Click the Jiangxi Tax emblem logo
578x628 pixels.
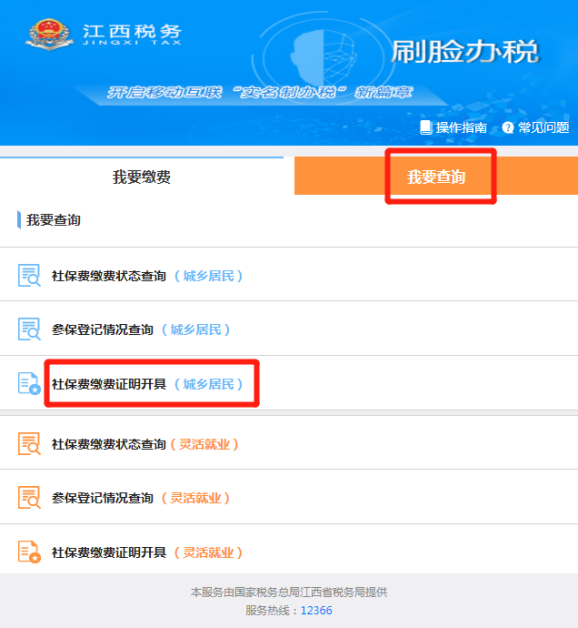(x=50, y=34)
